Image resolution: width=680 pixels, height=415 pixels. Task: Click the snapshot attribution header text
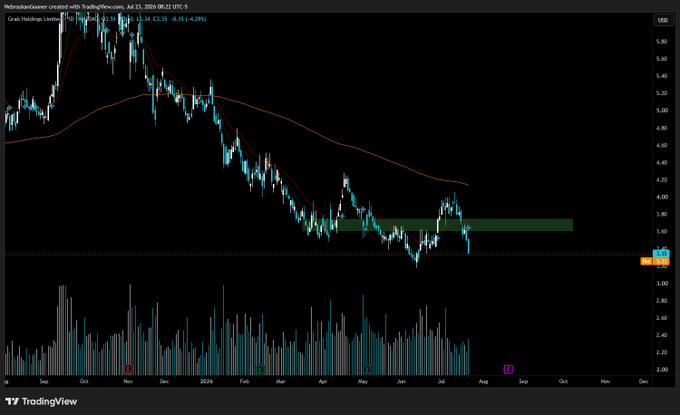pyautogui.click(x=96, y=7)
